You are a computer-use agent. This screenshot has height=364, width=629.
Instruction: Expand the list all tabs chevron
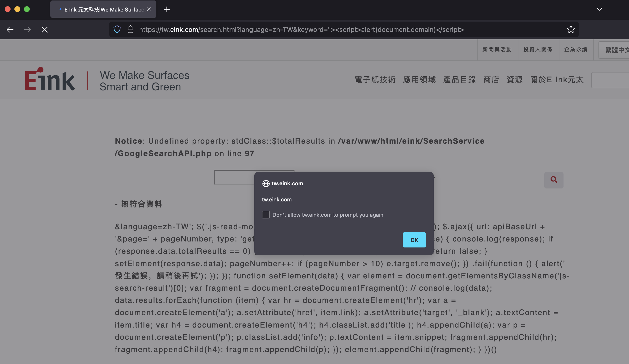[599, 9]
